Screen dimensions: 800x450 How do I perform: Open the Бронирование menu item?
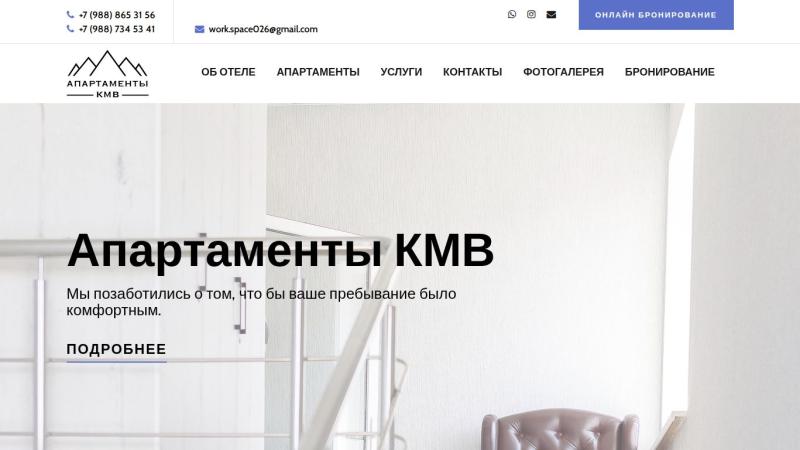pyautogui.click(x=669, y=72)
